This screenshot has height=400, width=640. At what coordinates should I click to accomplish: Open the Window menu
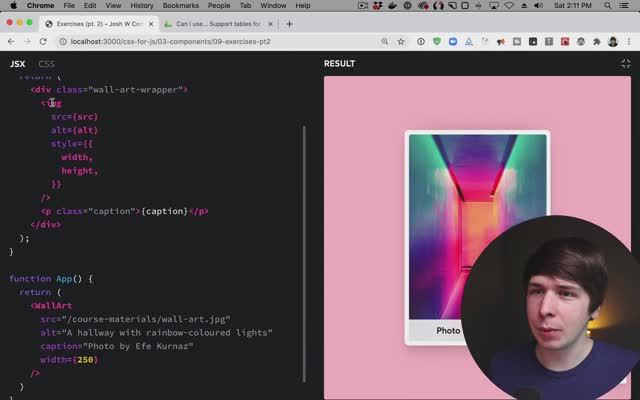point(273,6)
